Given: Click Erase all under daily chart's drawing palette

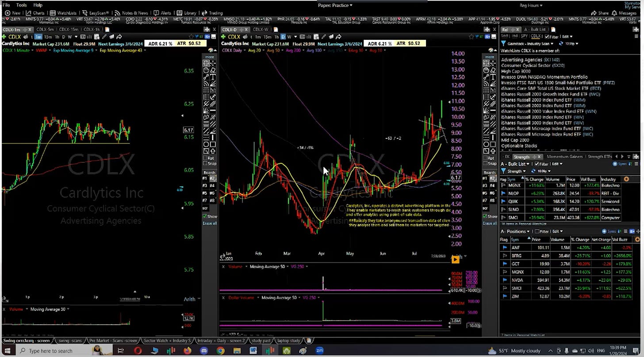Looking at the screenshot, I should (490, 223).
